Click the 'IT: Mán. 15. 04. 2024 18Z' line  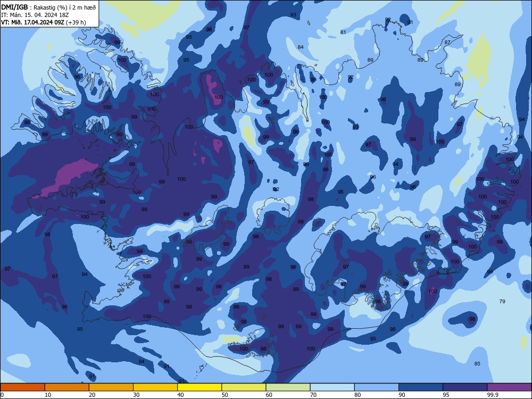(x=35, y=15)
